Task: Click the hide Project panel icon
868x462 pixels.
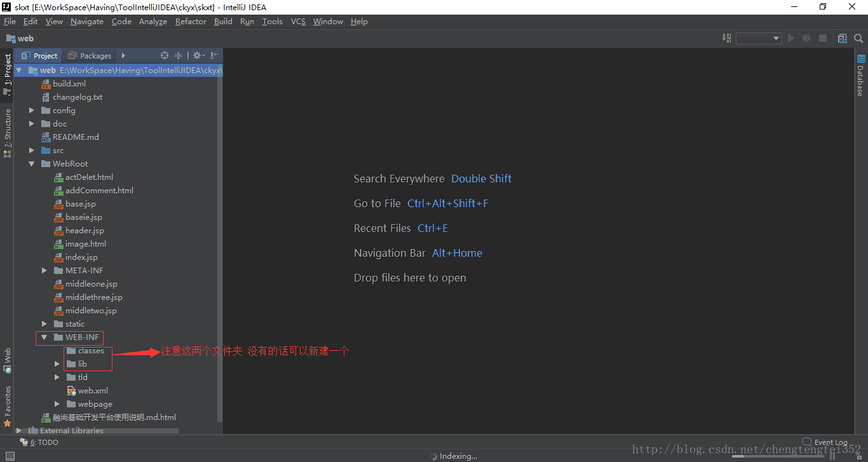Action: point(215,55)
